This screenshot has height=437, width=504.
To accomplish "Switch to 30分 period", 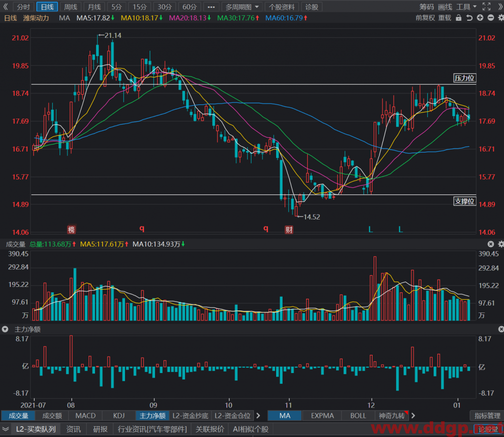I will (x=164, y=7).
